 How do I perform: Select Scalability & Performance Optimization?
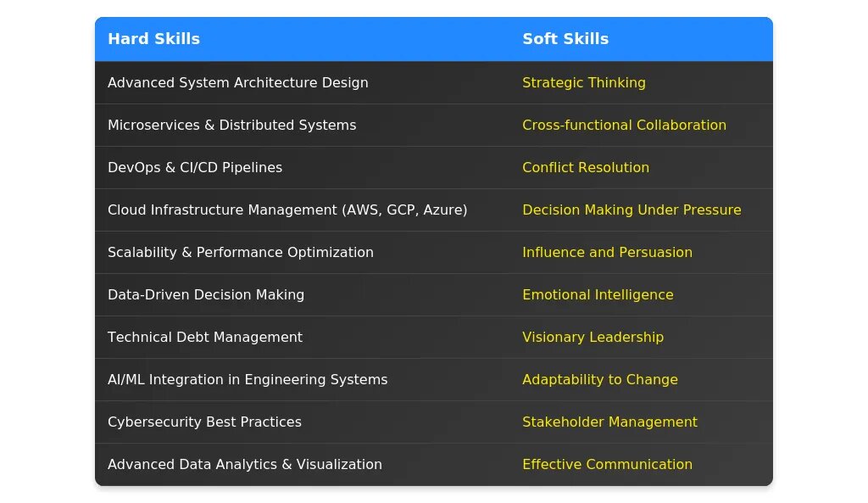click(x=240, y=253)
